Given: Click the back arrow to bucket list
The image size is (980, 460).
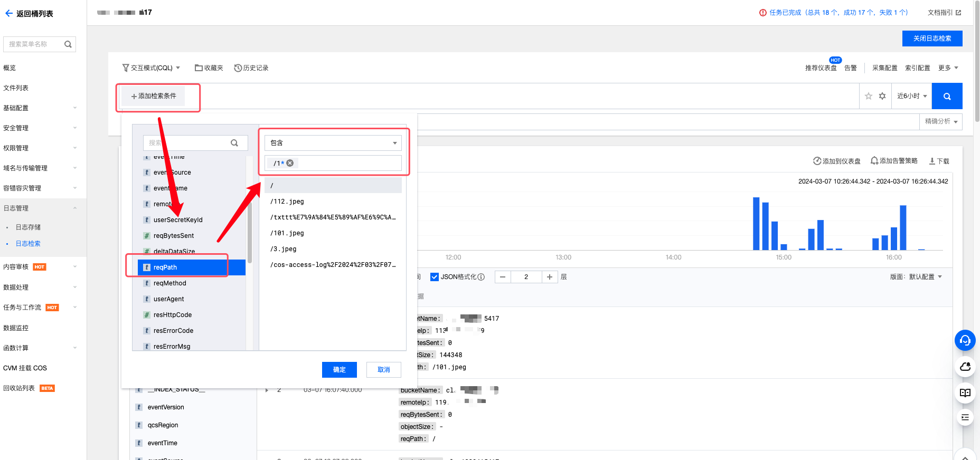Looking at the screenshot, I should pyautogui.click(x=9, y=14).
